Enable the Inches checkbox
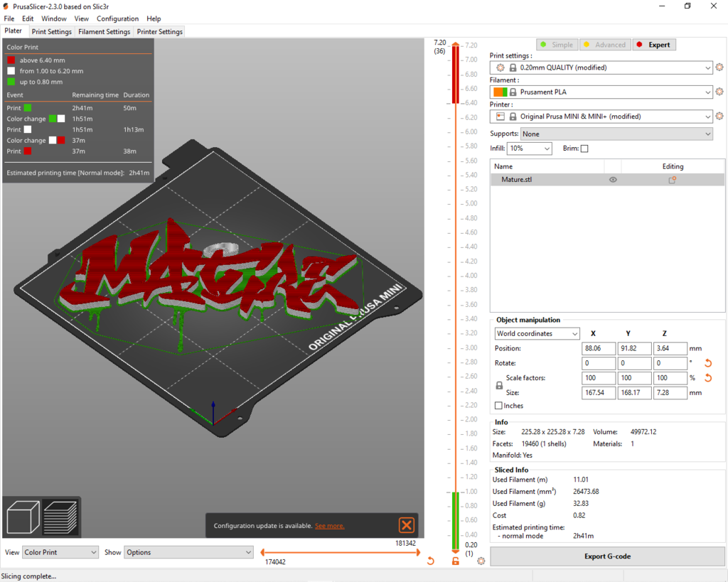Screen dimensions: 728x582 tap(498, 406)
